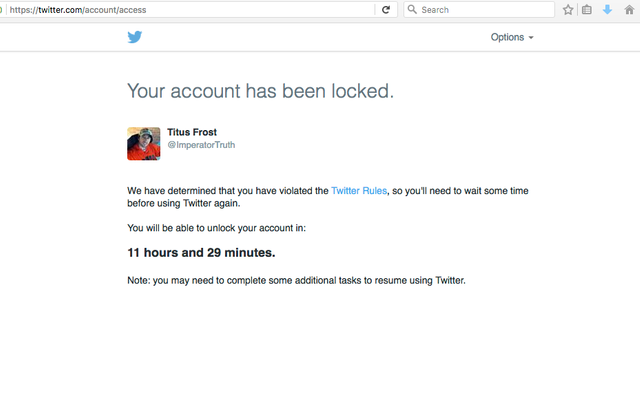Click the search magnifier icon

[412, 9]
